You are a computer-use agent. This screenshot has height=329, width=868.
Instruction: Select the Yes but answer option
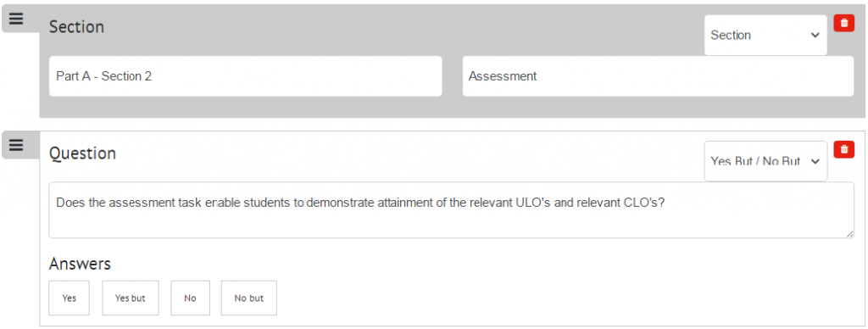(x=130, y=298)
